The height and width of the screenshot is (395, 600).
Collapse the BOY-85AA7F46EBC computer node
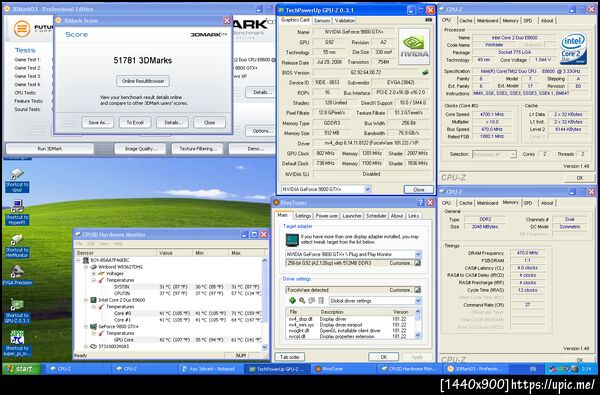tap(79, 260)
